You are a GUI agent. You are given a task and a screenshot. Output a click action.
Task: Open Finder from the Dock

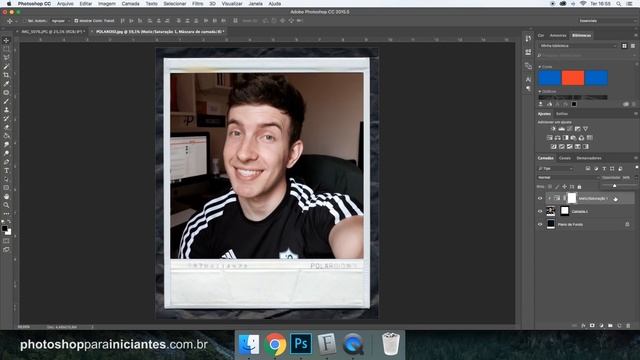pos(249,344)
